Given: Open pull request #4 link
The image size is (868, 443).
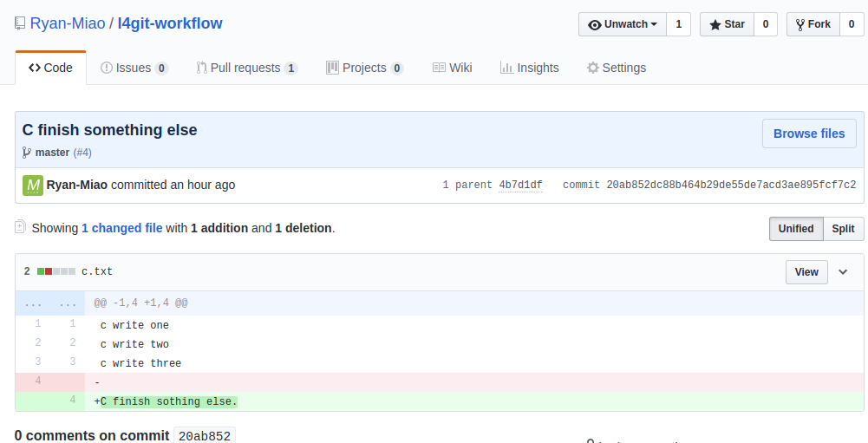Looking at the screenshot, I should click(82, 153).
